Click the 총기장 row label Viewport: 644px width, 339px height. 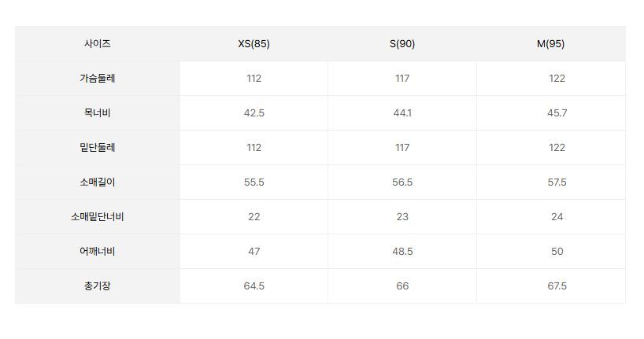(98, 286)
